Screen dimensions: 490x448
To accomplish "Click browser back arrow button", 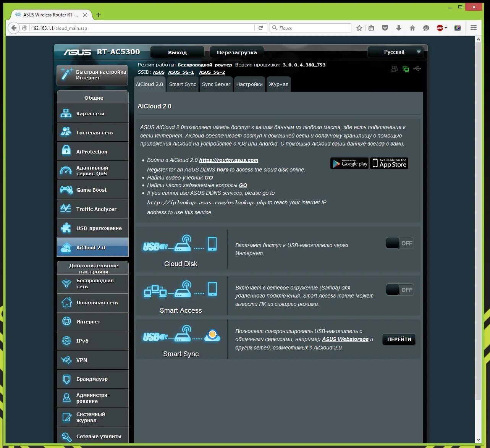I will coord(14,28).
